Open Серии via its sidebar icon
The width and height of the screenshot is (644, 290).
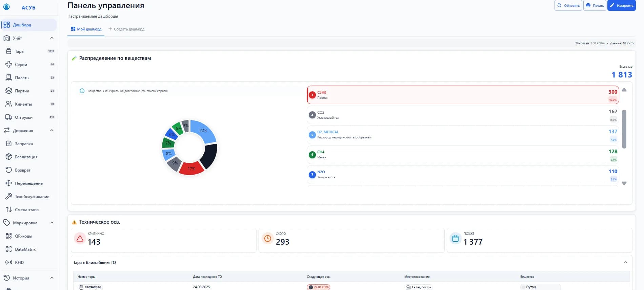point(9,64)
